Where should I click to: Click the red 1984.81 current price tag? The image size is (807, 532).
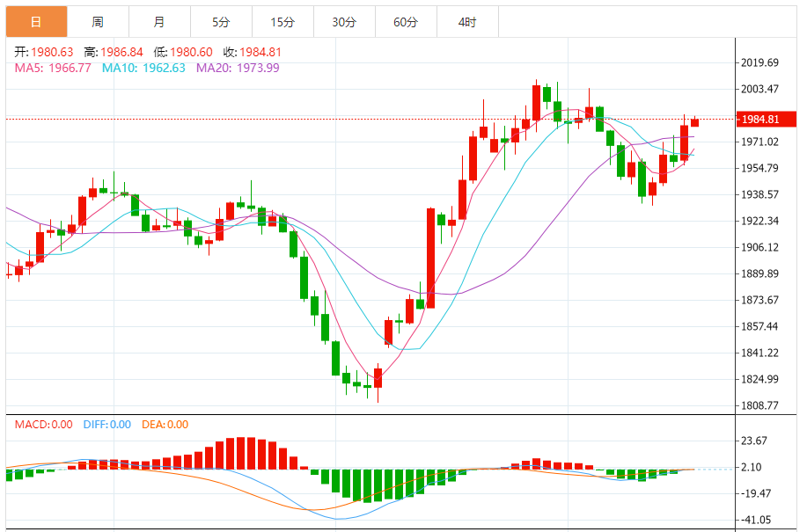767,120
